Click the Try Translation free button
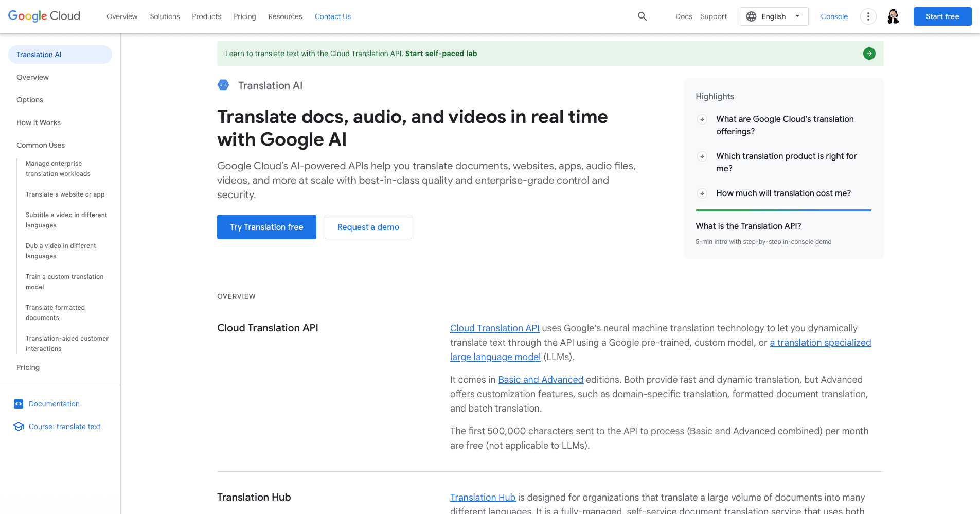This screenshot has height=514, width=980. pos(266,227)
